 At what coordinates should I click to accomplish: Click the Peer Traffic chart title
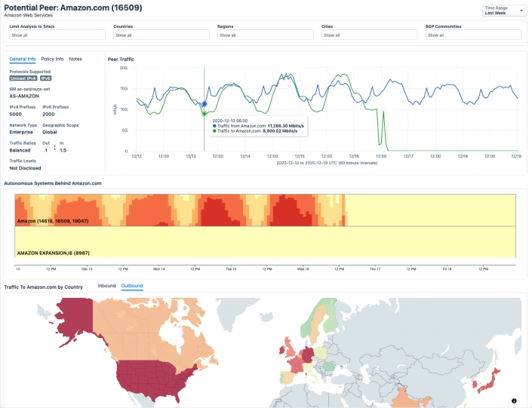point(121,60)
